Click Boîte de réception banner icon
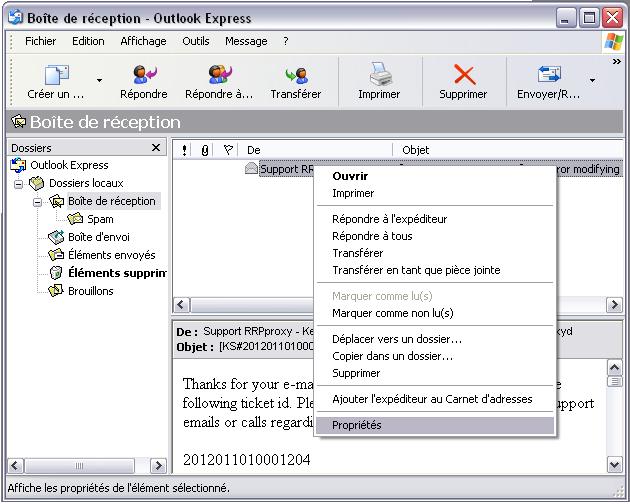 coord(18,121)
